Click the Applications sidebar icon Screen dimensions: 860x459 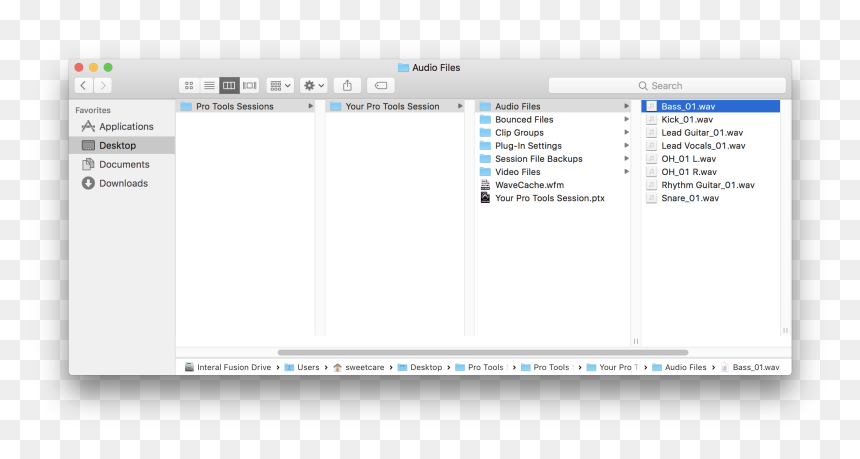click(88, 127)
